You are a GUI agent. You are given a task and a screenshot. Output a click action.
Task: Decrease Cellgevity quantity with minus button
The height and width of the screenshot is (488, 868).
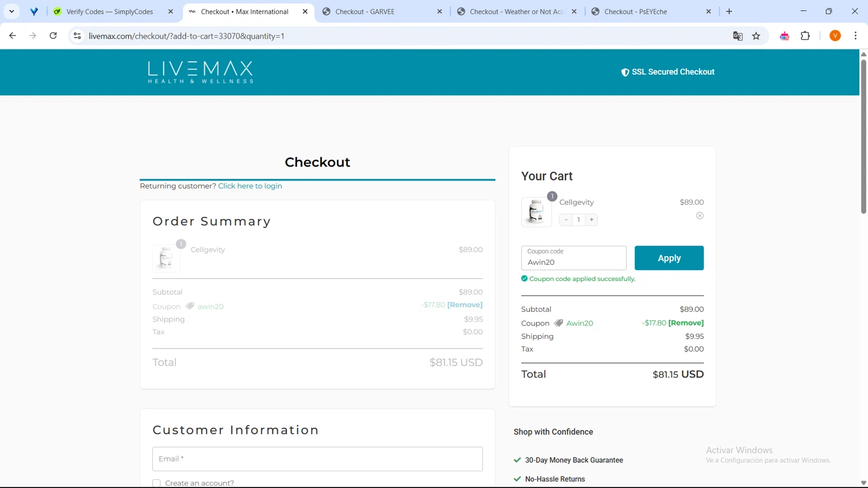pyautogui.click(x=566, y=220)
